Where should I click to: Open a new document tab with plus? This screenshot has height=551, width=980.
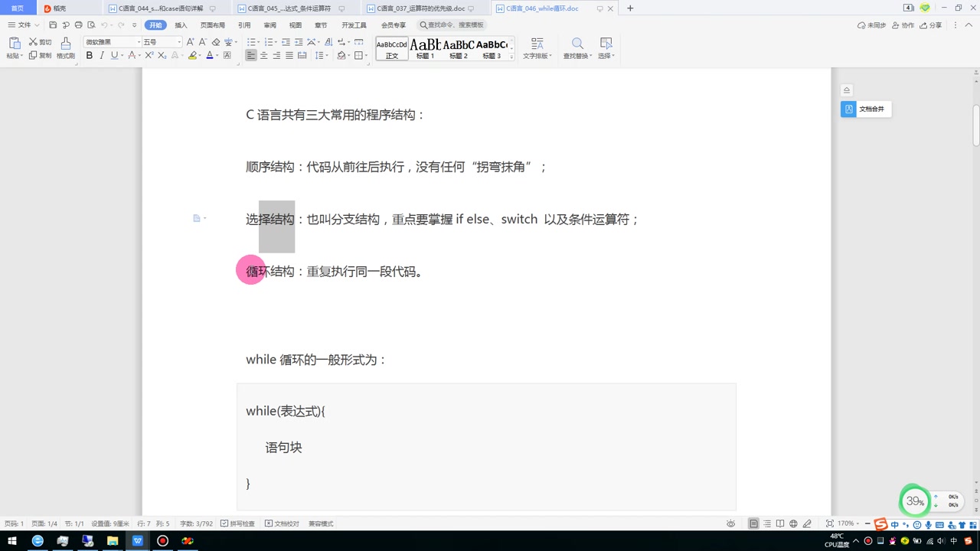[630, 8]
